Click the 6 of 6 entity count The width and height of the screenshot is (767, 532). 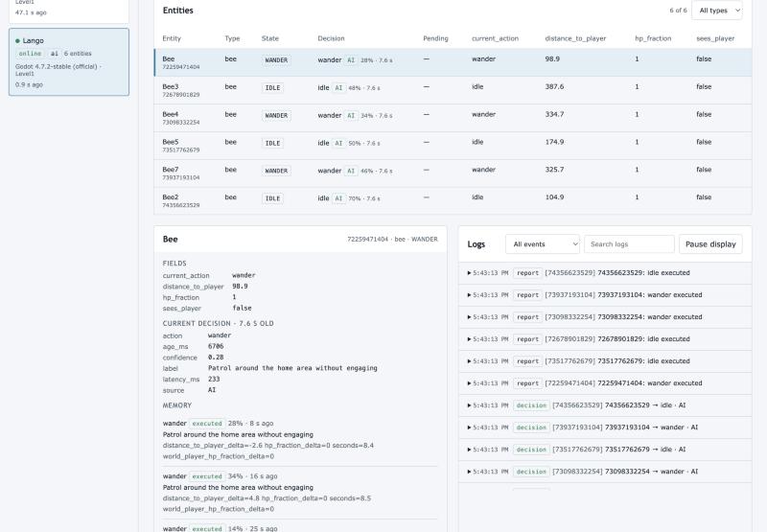click(x=678, y=11)
